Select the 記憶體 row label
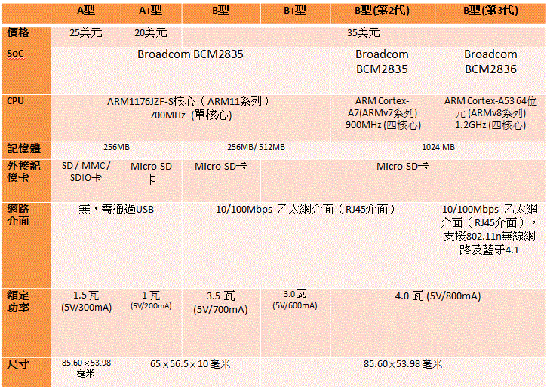Screen dimensions: 547x392 26,150
